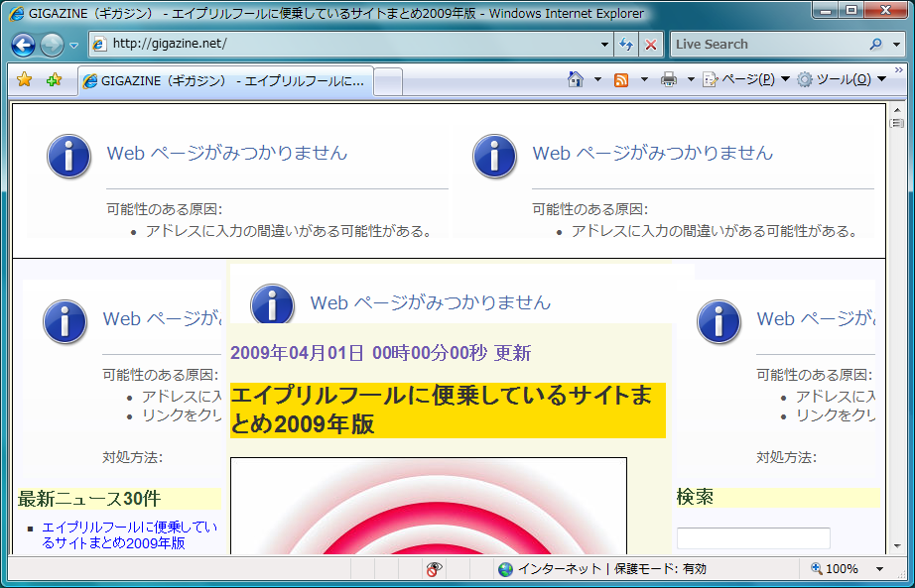Screen dimensions: 915x588
Task: Click the yellow-highlighted エイプリルフール article headline
Action: [x=448, y=411]
